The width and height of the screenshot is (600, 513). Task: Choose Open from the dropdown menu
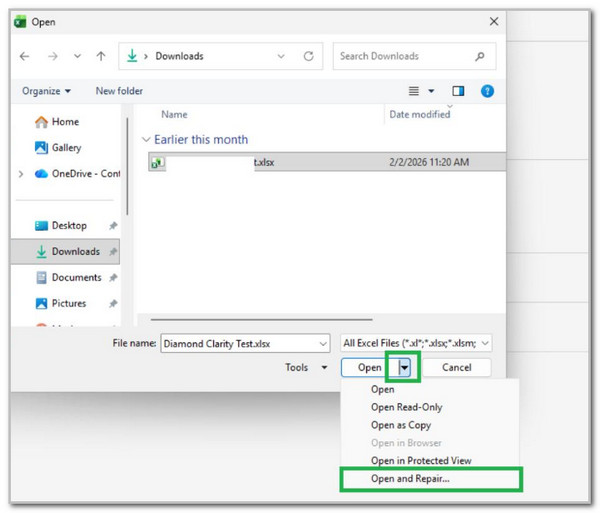coord(383,389)
